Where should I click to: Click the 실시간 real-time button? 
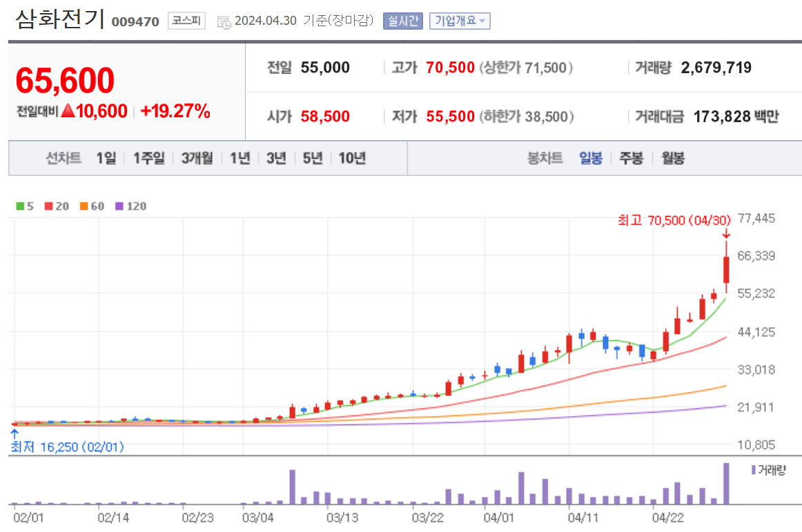402,21
